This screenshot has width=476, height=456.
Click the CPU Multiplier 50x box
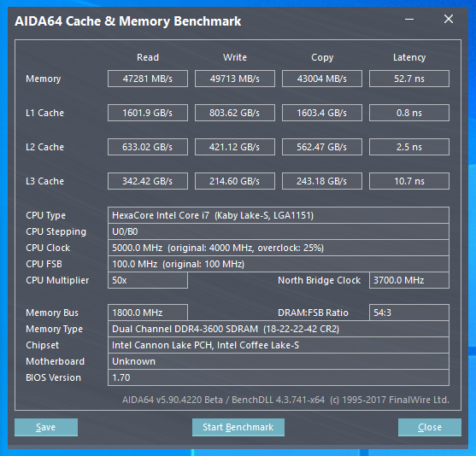148,280
